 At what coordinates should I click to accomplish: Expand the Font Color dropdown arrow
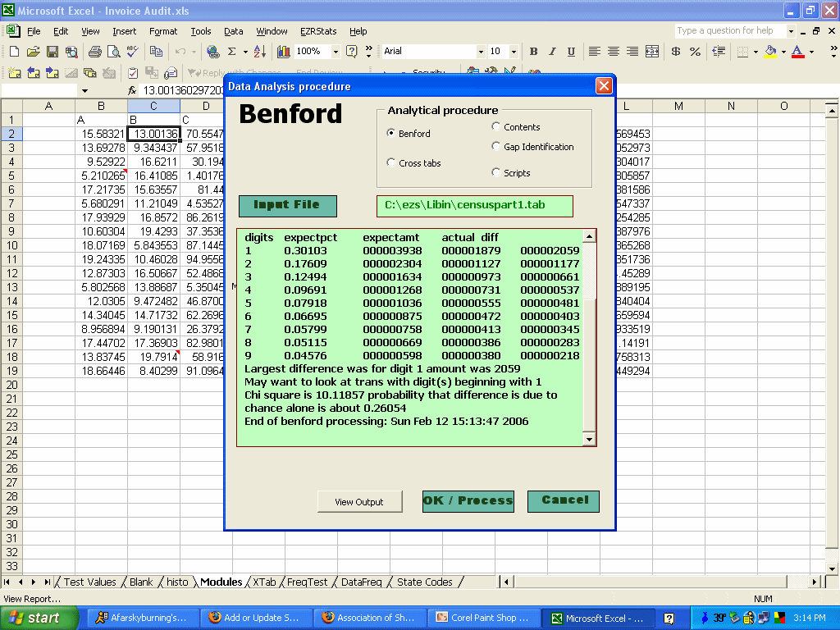pos(811,52)
